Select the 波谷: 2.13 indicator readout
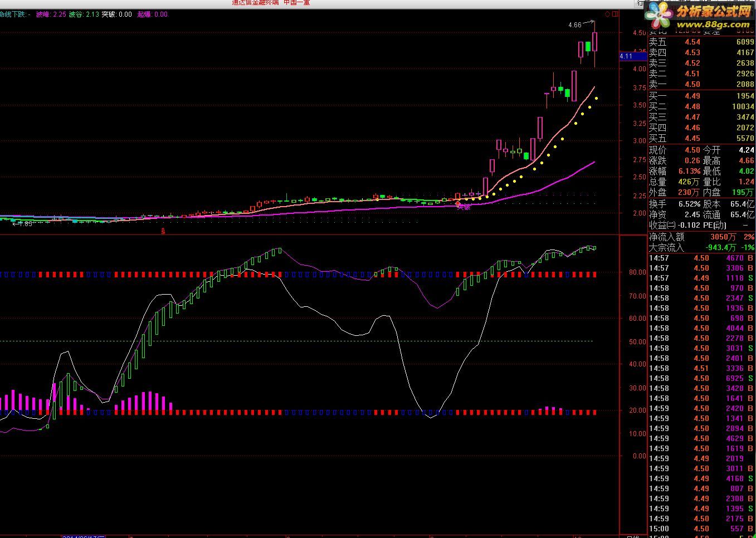The image size is (756, 538). click(x=84, y=14)
